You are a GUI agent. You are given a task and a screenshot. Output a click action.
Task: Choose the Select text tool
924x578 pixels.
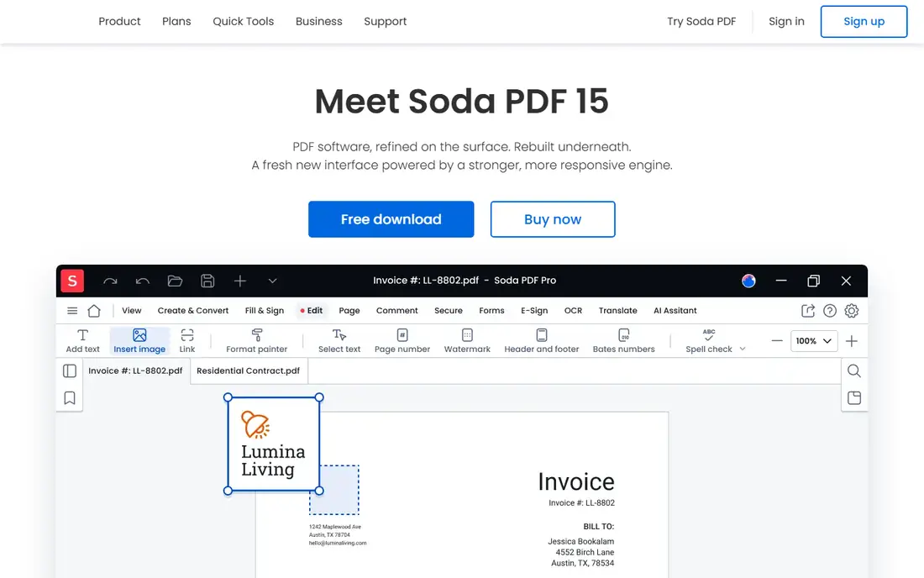pos(339,341)
